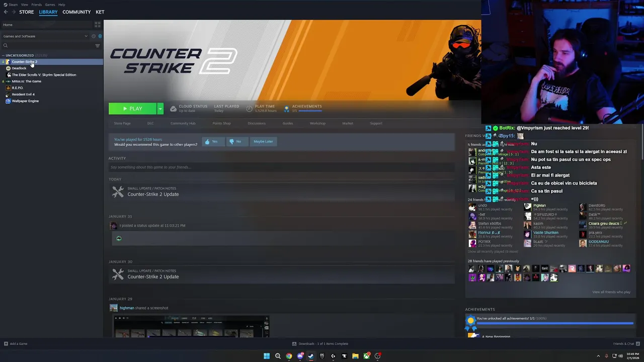Screen dimensions: 644x362
Task: Open the Guides link
Action: click(288, 123)
